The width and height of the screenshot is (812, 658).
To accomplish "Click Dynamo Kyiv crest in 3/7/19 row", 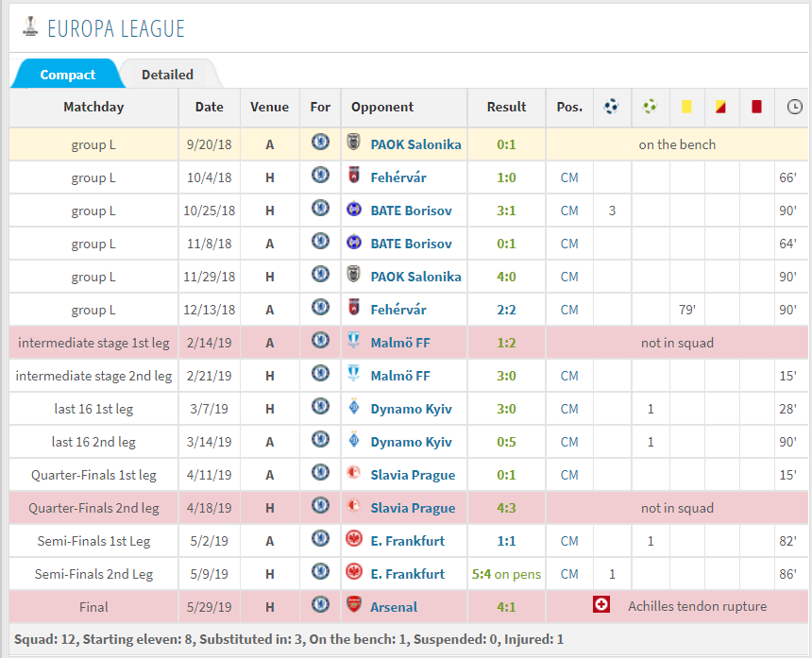I will click(354, 406).
